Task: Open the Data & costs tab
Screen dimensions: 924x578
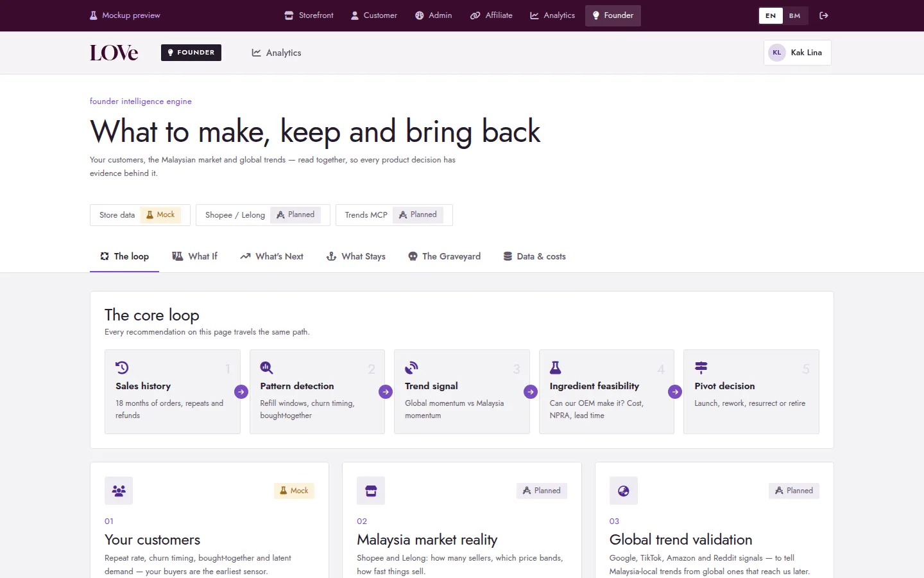Action: [x=535, y=256]
